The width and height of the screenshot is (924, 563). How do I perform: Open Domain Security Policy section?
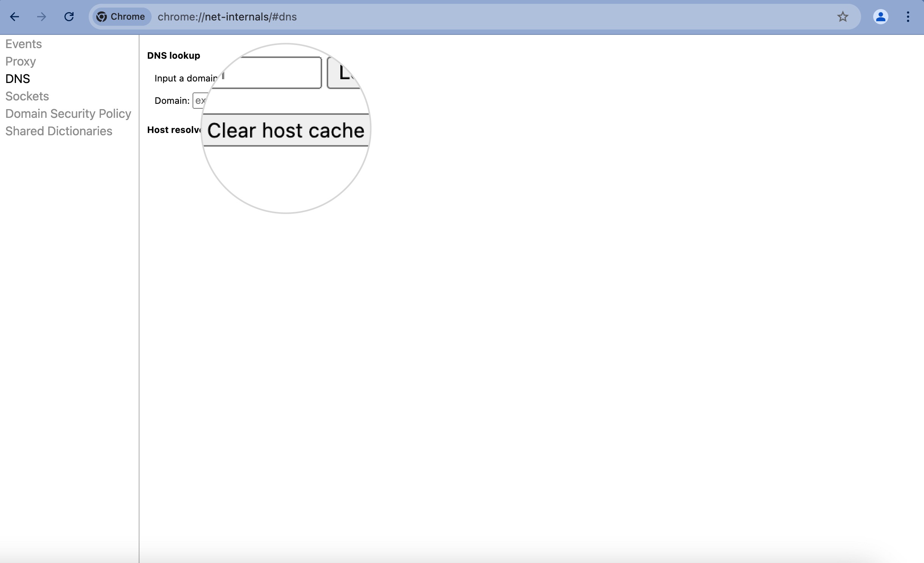[x=68, y=114]
